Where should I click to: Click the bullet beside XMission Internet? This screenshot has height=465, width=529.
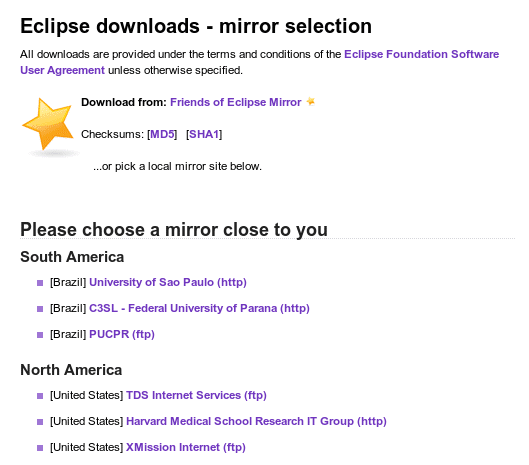coord(40,448)
